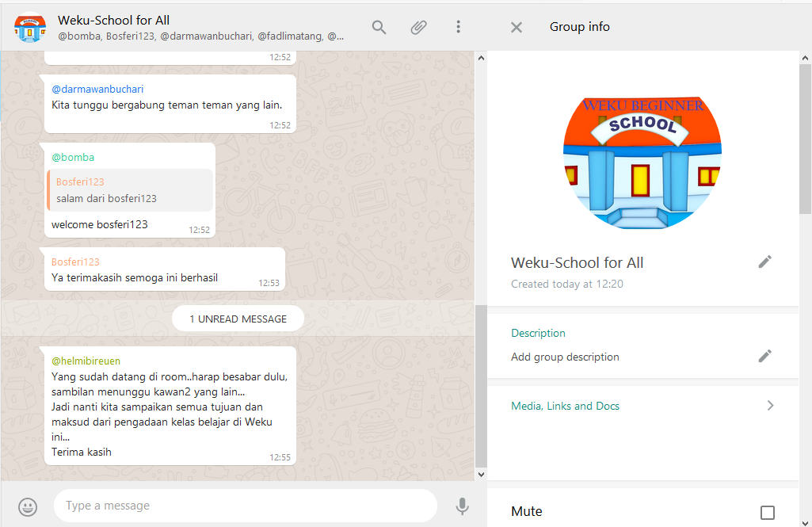Click the paperclip attach icon

pyautogui.click(x=418, y=27)
